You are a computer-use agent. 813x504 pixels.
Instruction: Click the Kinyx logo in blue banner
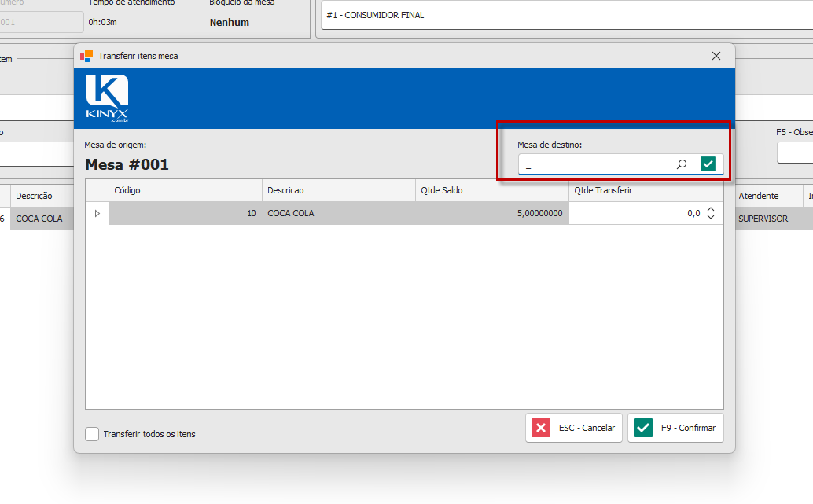click(107, 98)
